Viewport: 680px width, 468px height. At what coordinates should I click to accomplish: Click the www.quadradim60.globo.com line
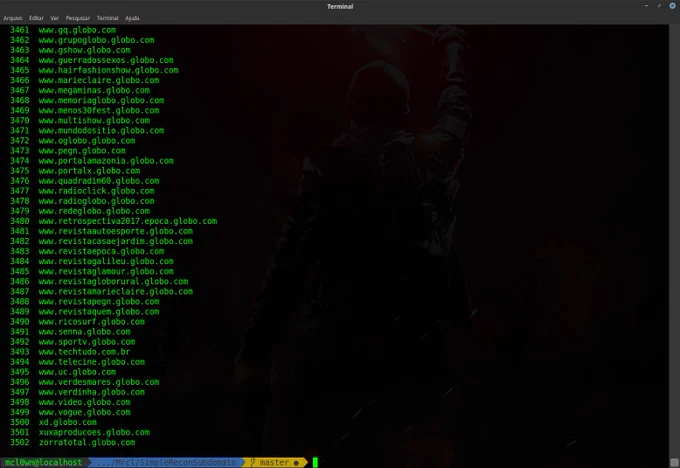[99, 181]
